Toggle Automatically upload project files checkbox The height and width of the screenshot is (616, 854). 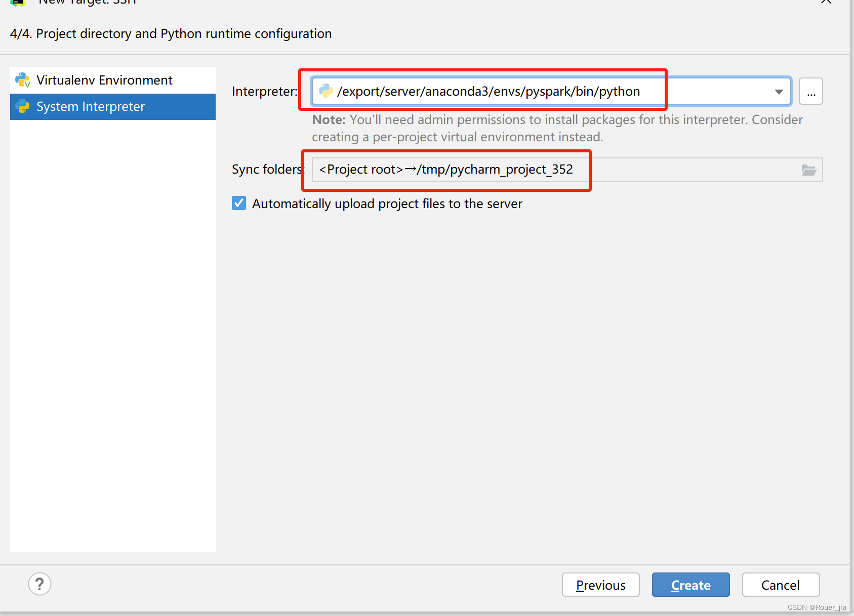239,203
